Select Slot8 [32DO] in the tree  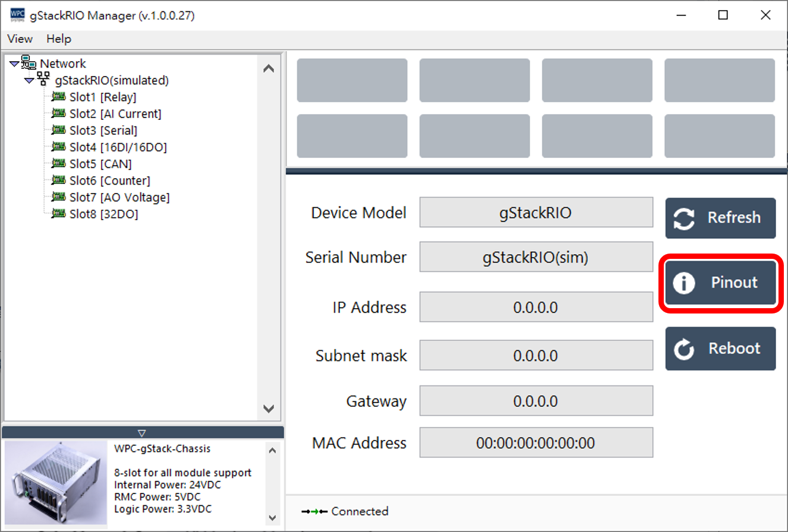103,214
